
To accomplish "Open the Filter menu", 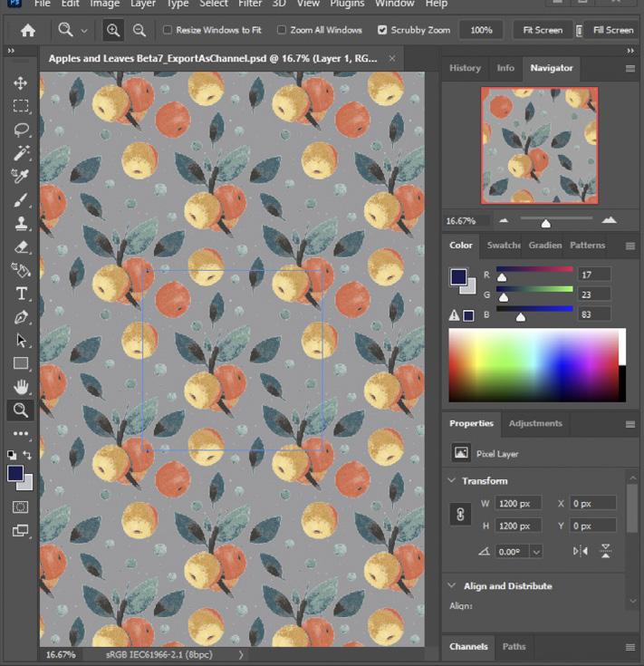I will [x=250, y=5].
